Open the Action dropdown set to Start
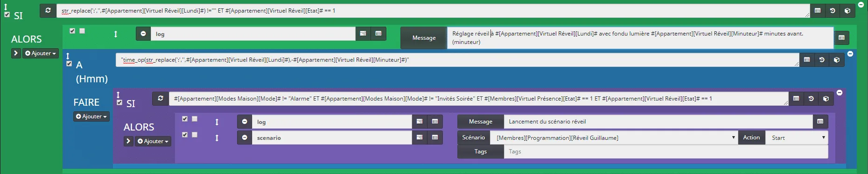868x174 pixels. (797, 138)
